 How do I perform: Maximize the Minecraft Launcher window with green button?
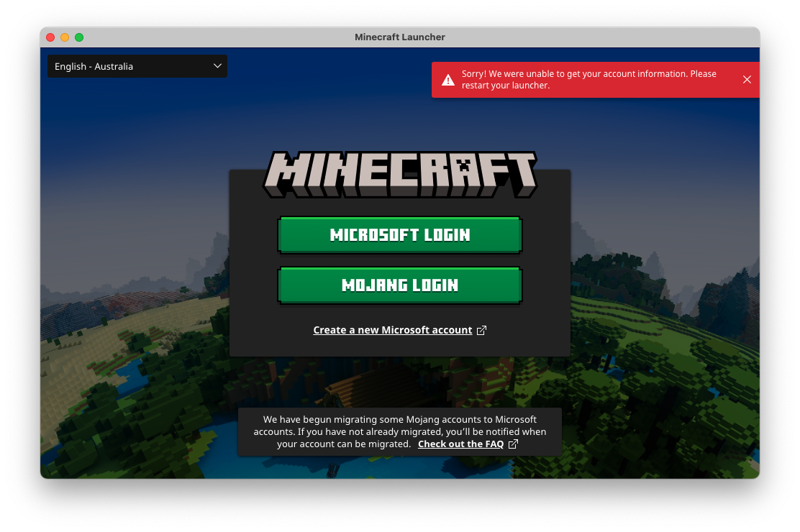coord(79,37)
